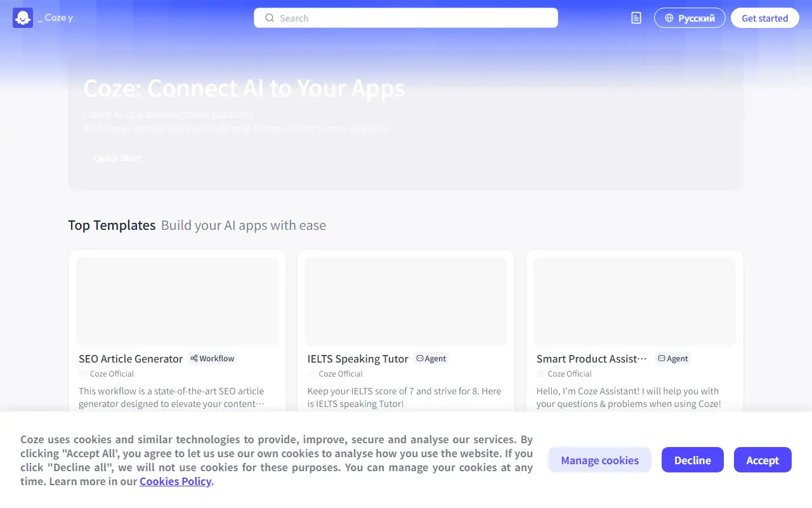The height and width of the screenshot is (508, 812).
Task: Click the 'Coze: Connect AI to Your Apps' headline
Action: tap(244, 88)
